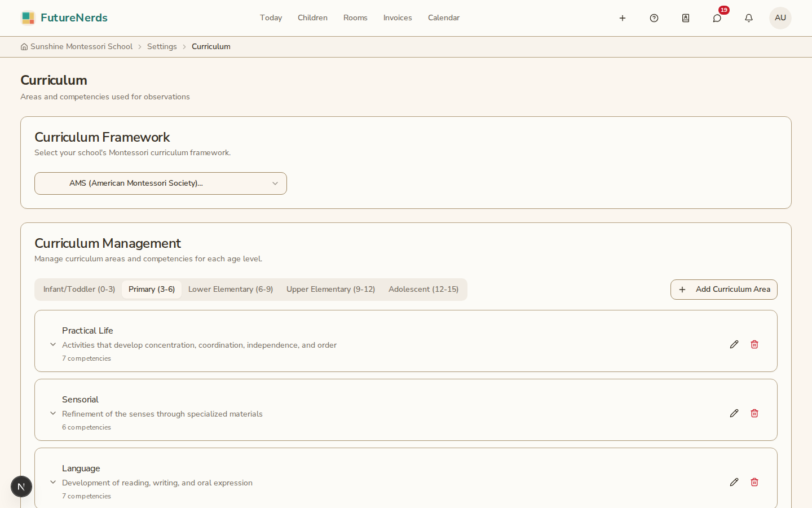Delete the Language area
This screenshot has height=508, width=812.
(754, 482)
